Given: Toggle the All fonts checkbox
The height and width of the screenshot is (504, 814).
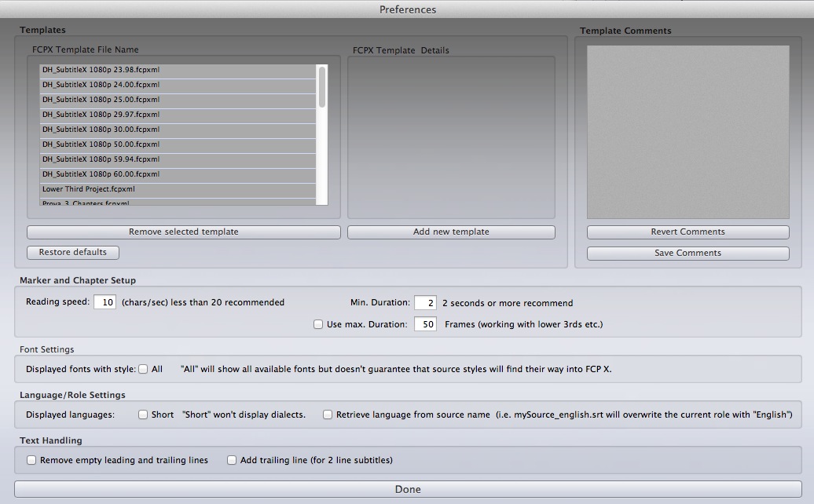Looking at the screenshot, I should pos(143,369).
